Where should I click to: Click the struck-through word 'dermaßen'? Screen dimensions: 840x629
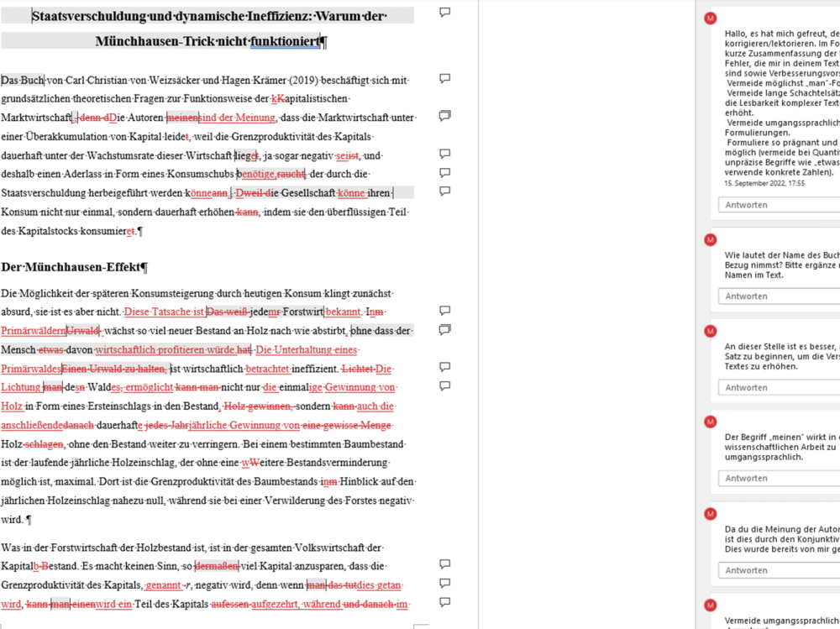click(217, 566)
